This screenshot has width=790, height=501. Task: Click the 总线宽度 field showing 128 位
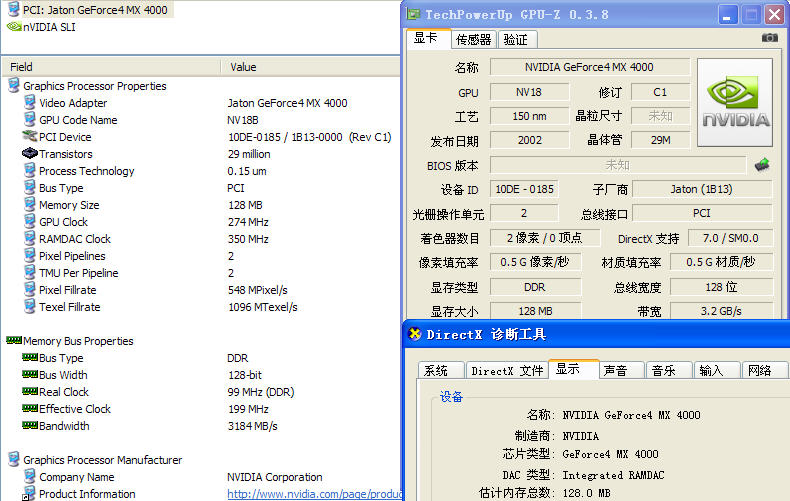coord(721,287)
